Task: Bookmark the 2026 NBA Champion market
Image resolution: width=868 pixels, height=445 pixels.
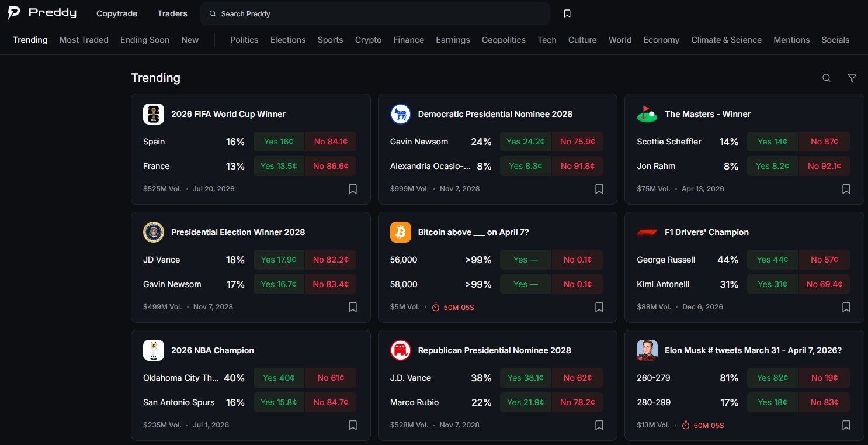Action: pos(353,425)
